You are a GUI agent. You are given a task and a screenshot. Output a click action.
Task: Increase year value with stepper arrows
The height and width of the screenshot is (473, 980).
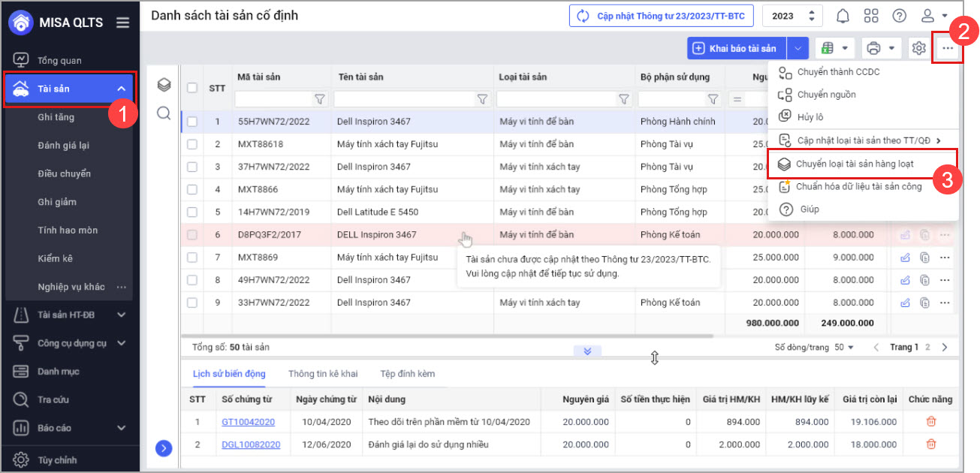(x=810, y=12)
